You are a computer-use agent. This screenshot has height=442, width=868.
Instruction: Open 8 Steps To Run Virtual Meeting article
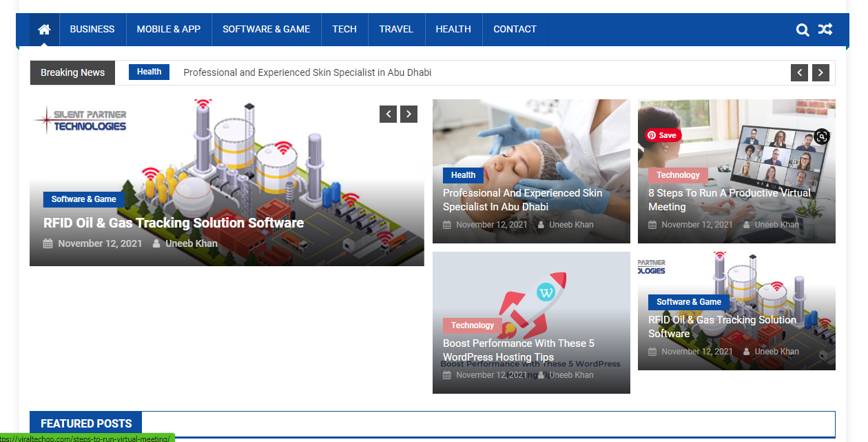pos(729,200)
